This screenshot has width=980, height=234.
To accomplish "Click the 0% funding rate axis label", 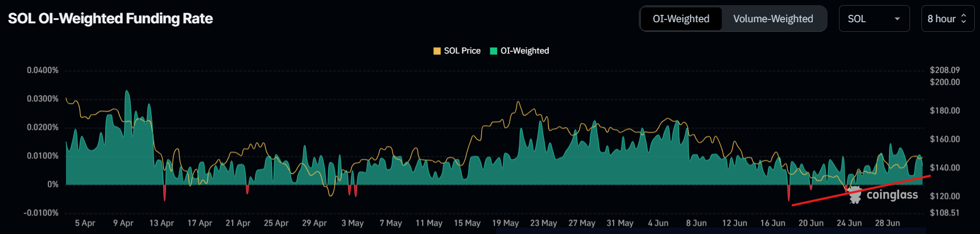I will (53, 184).
